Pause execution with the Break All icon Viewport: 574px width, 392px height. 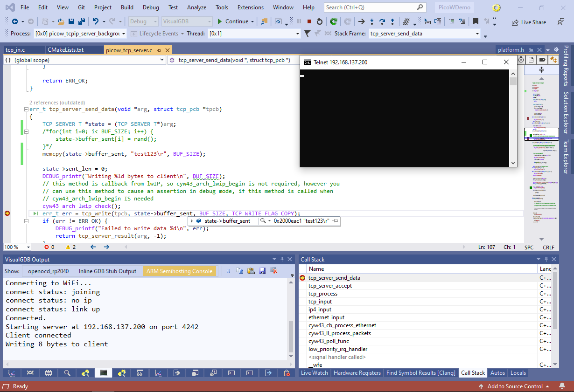click(299, 21)
